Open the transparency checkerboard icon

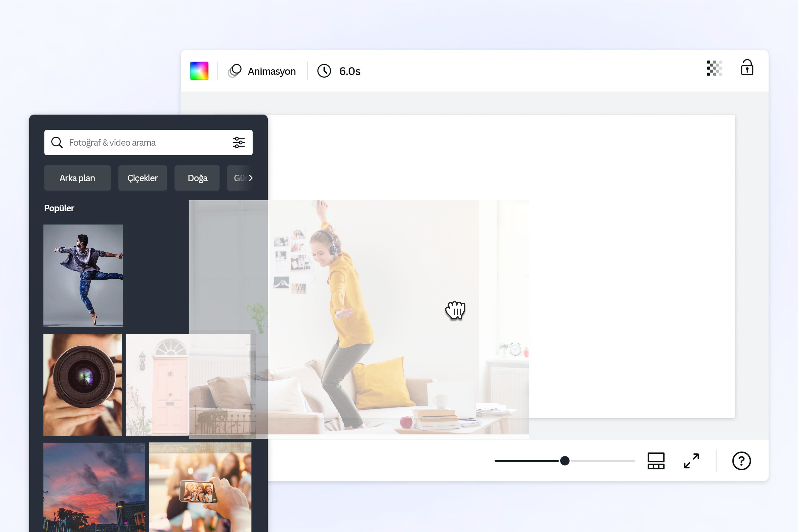click(x=714, y=68)
